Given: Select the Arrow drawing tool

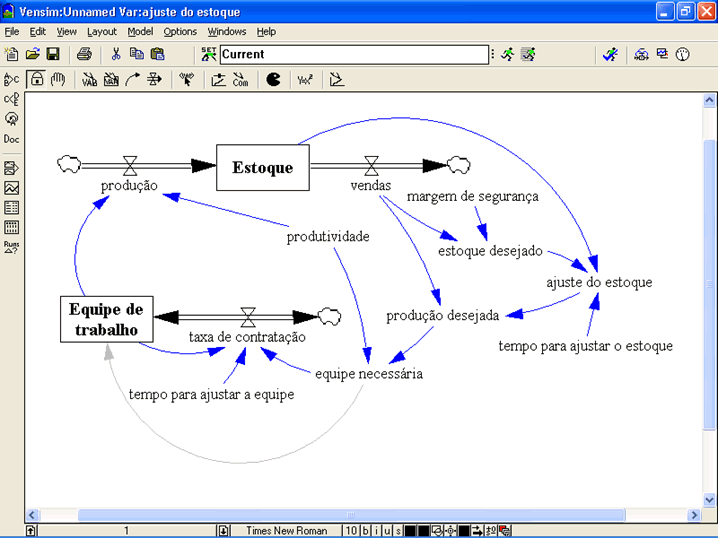Looking at the screenshot, I should (x=132, y=80).
